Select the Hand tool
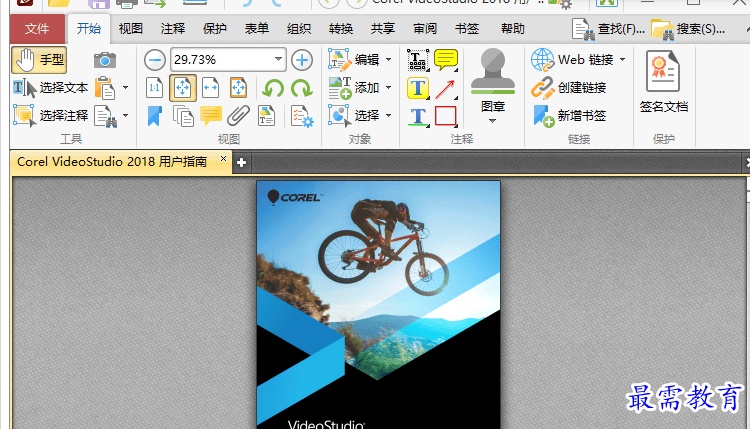The width and height of the screenshot is (750, 429). click(39, 60)
